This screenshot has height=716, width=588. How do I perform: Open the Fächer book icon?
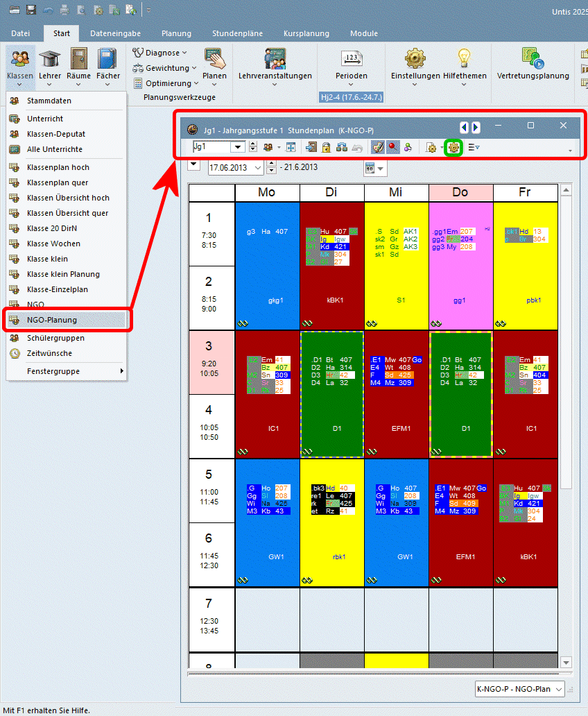tap(107, 60)
